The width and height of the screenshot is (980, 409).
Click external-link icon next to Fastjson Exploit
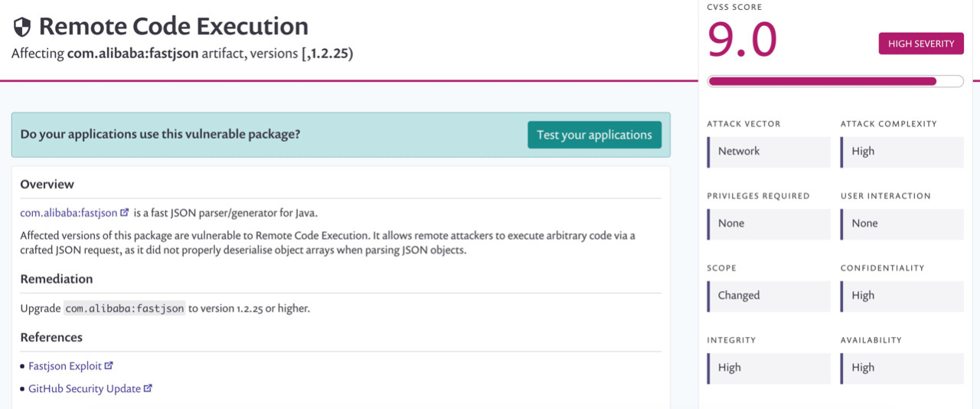coord(109,366)
